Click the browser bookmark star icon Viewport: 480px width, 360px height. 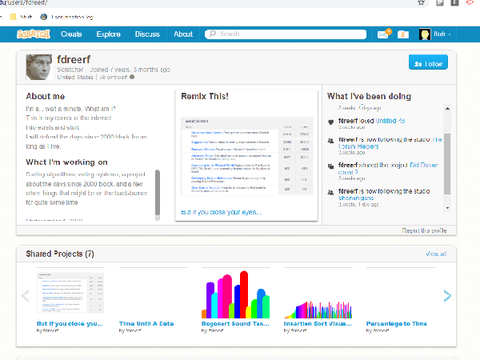(x=421, y=3)
